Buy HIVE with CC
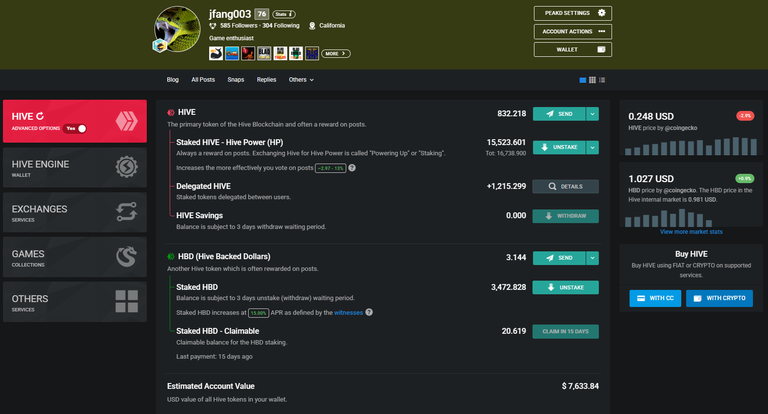 pyautogui.click(x=655, y=298)
